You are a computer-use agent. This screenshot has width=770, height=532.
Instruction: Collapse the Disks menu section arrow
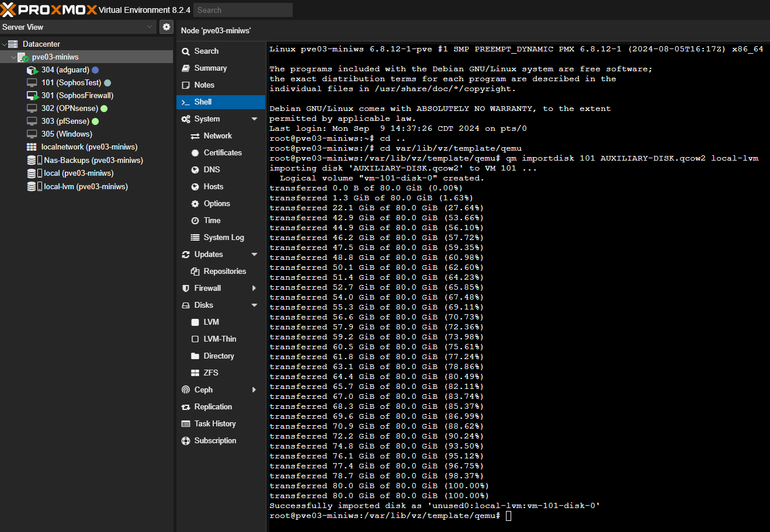254,305
